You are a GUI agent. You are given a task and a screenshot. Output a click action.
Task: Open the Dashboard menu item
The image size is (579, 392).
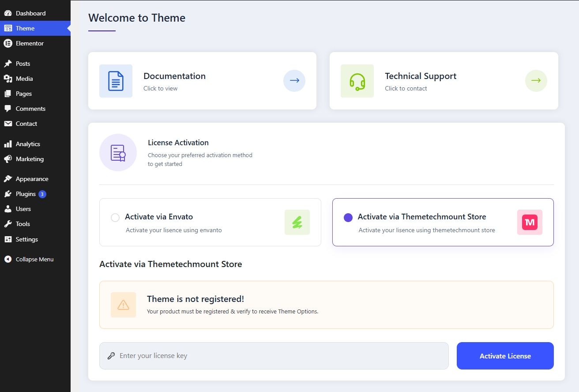point(35,13)
